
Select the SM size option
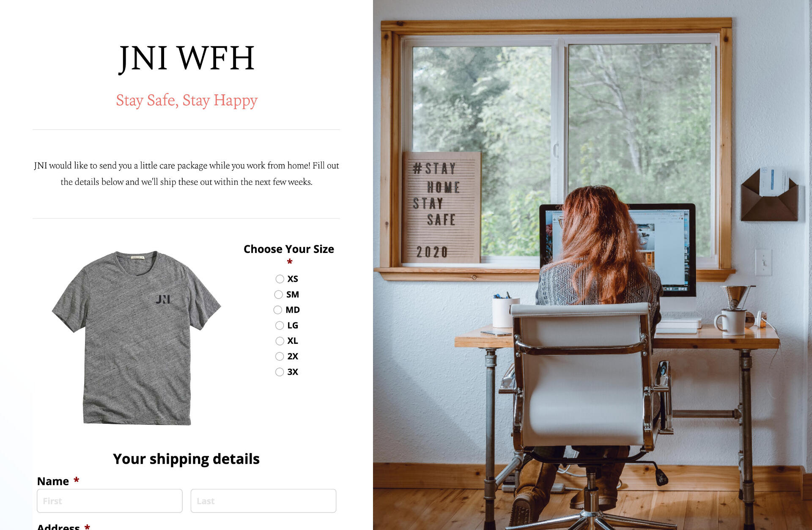coord(278,294)
